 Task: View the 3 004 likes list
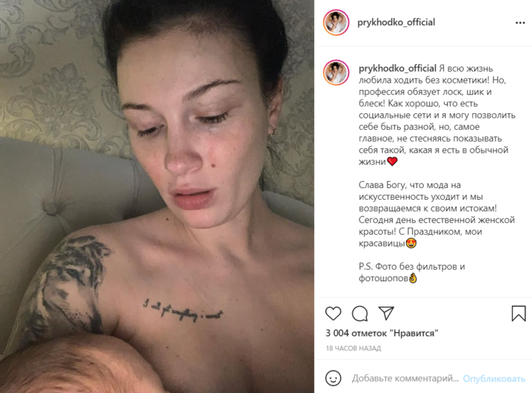tap(382, 333)
